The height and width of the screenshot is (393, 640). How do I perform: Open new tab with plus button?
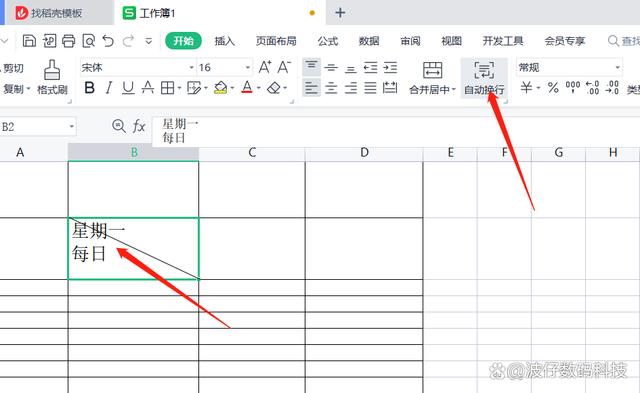click(340, 13)
